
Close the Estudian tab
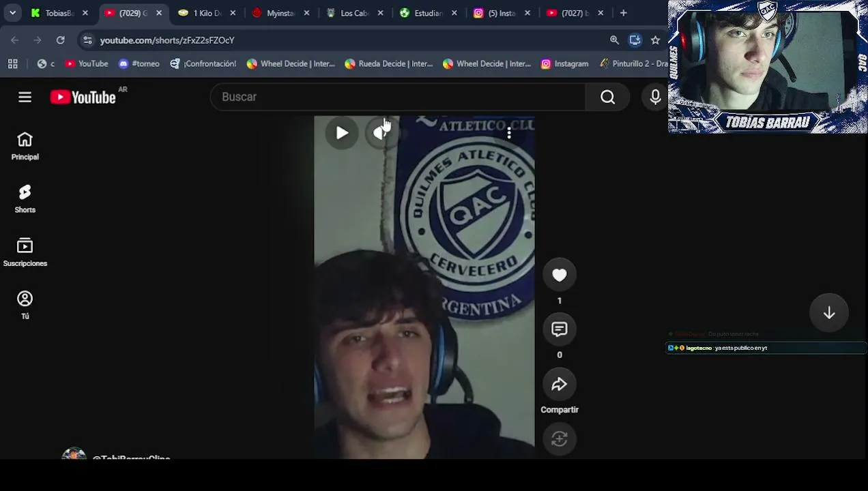[x=454, y=13]
